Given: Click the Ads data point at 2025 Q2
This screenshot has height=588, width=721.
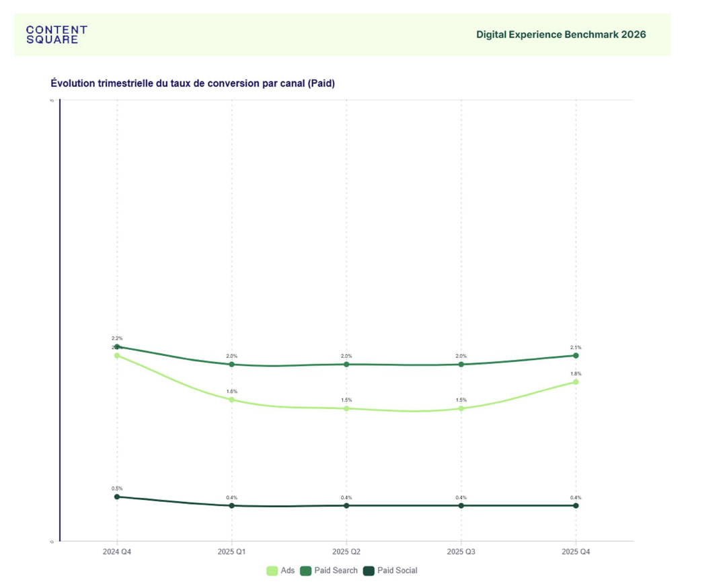Looking at the screenshot, I should [346, 408].
